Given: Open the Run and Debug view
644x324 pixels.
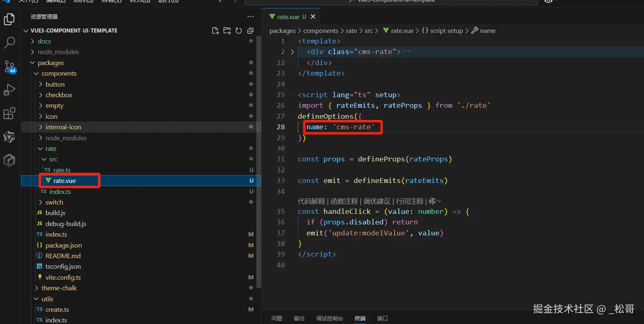Looking at the screenshot, I should [x=9, y=90].
